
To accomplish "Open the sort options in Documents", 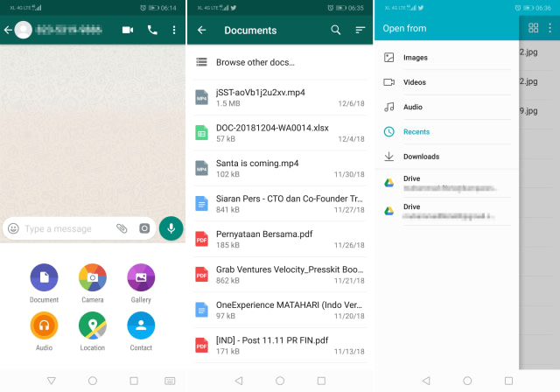I will [x=360, y=30].
